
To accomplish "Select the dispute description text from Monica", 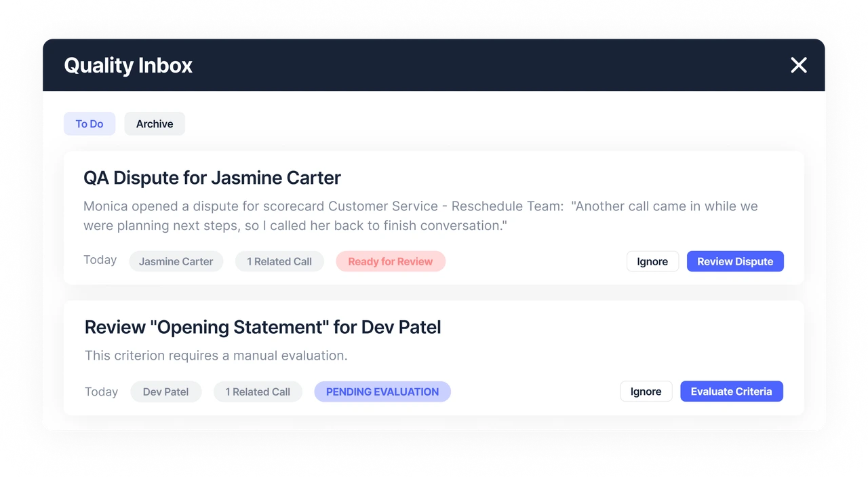I will coord(420,216).
